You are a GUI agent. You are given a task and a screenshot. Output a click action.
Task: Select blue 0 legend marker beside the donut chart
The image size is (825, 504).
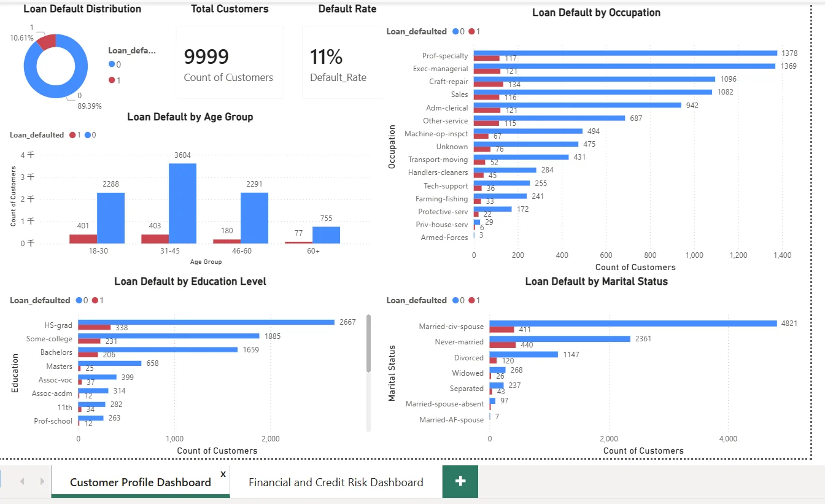pyautogui.click(x=111, y=64)
